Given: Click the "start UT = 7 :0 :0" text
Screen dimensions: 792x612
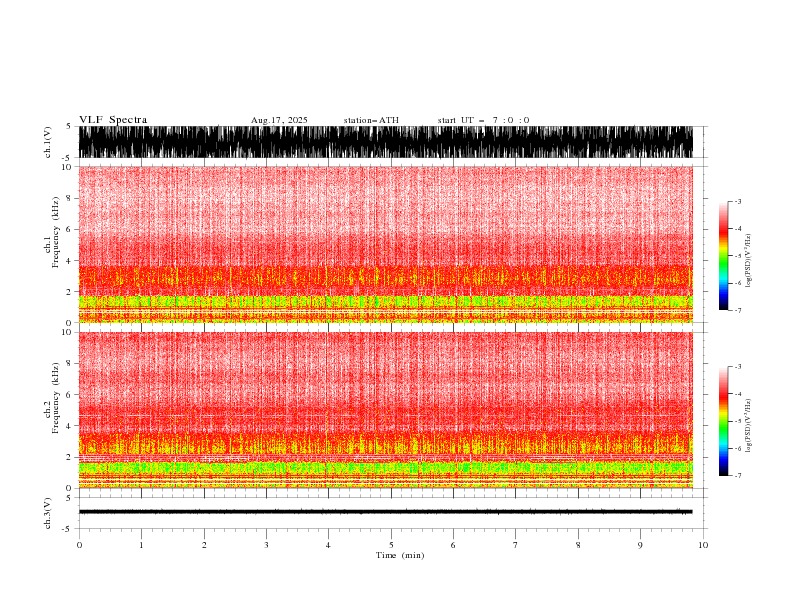Looking at the screenshot, I should [483, 120].
